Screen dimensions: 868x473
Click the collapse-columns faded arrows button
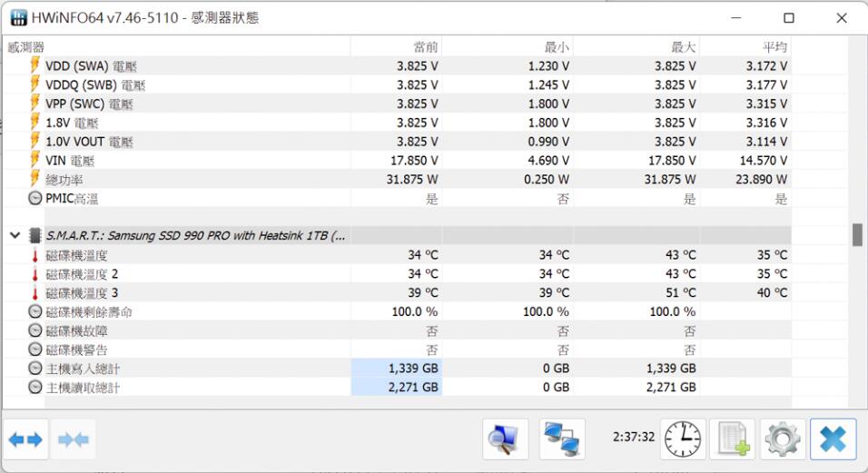pos(73,439)
